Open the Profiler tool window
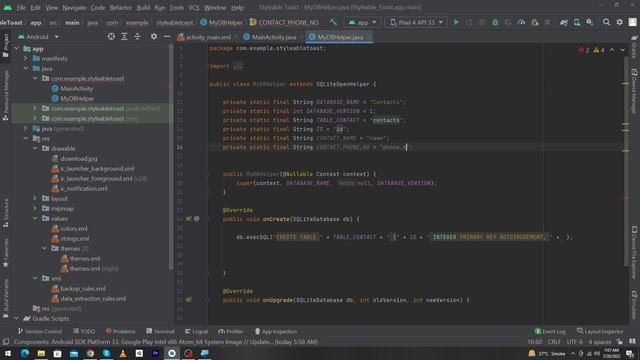Image resolution: width=640 pixels, height=360 pixels. [231, 331]
